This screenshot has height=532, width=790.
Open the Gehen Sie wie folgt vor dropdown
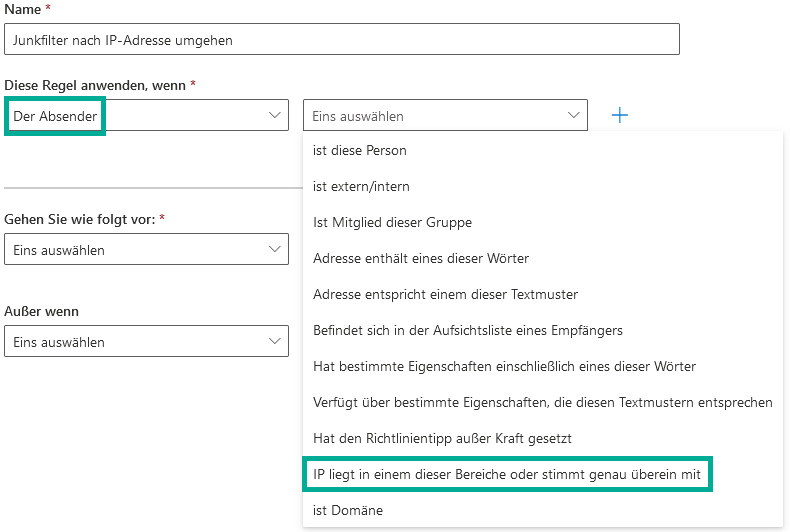tap(146, 249)
